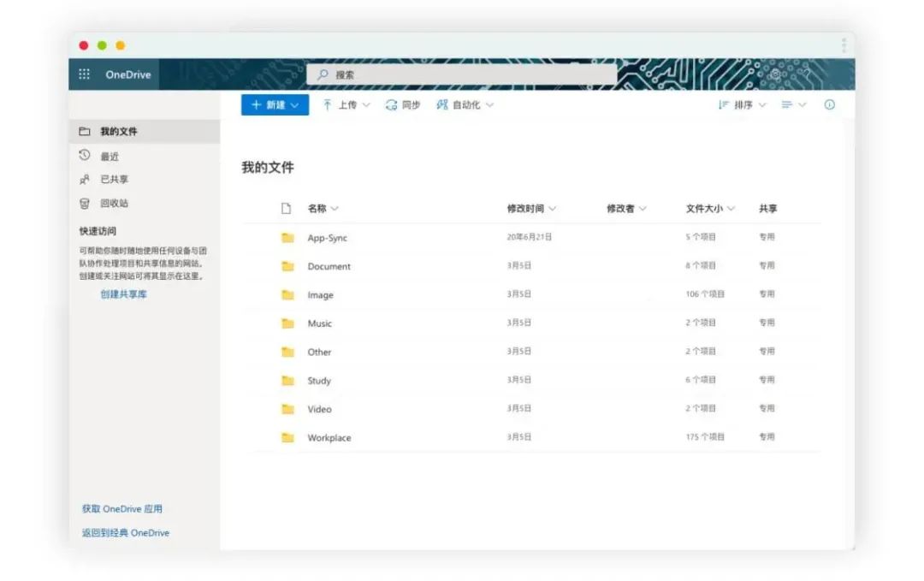
Task: Click the Workplace folder icon
Action: tap(287, 438)
